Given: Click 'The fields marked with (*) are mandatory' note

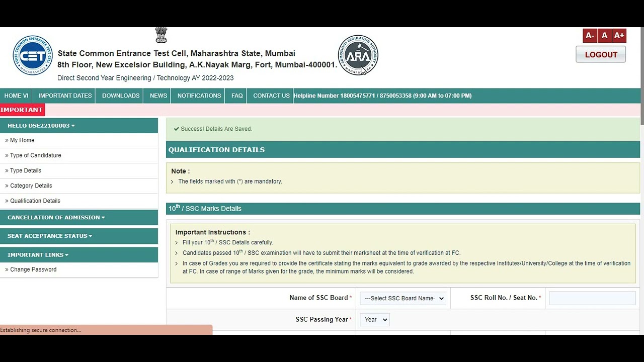Looking at the screenshot, I should tap(230, 182).
